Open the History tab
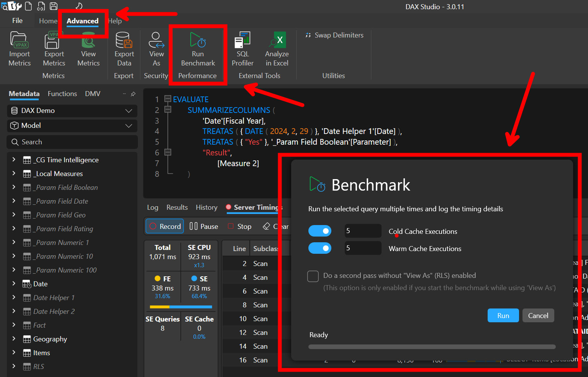This screenshot has width=588, height=377. 206,207
